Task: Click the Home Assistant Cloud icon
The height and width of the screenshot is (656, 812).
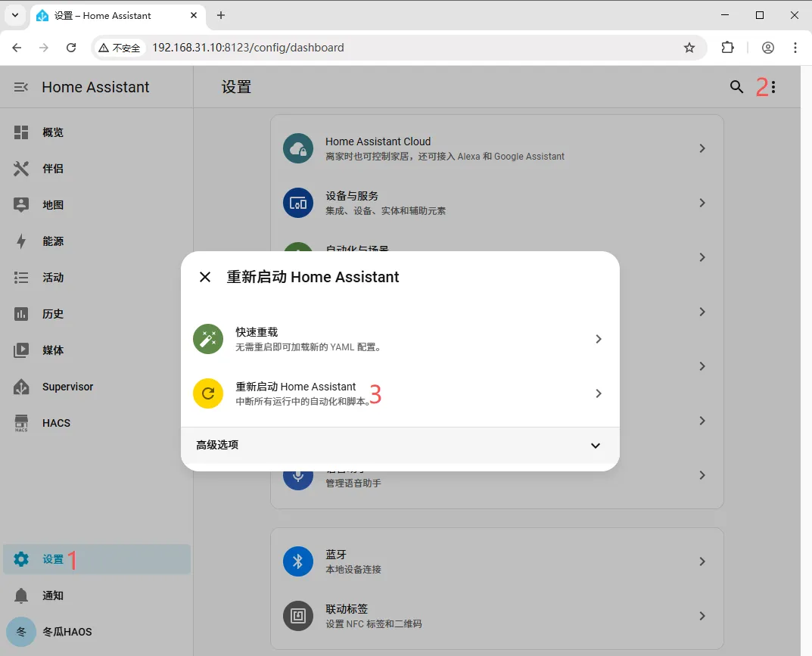Action: (x=298, y=148)
